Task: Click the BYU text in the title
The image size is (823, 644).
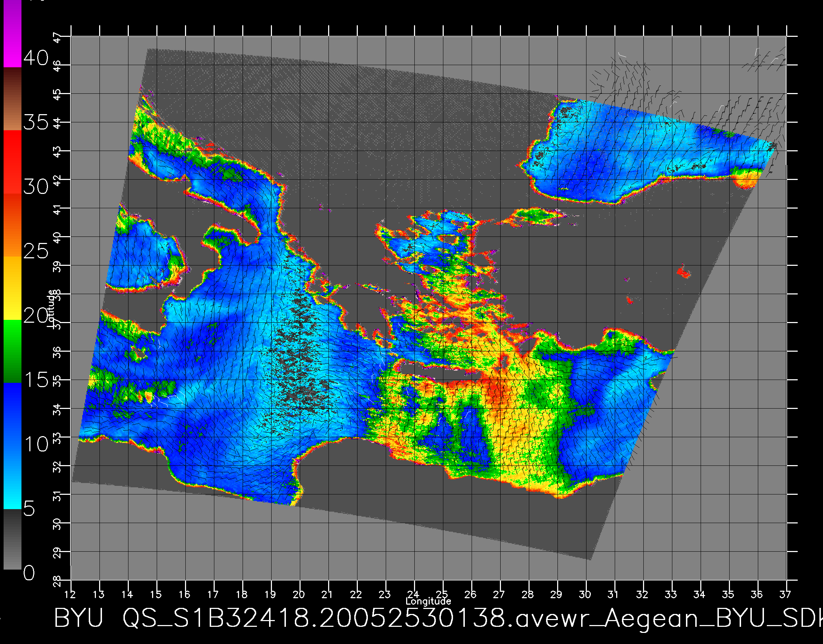Action: pyautogui.click(x=79, y=618)
